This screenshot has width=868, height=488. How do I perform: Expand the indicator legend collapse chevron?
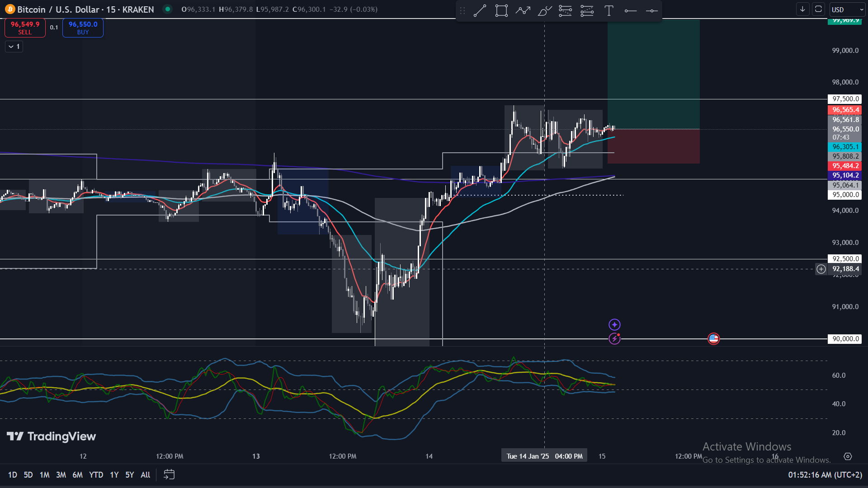(x=14, y=47)
